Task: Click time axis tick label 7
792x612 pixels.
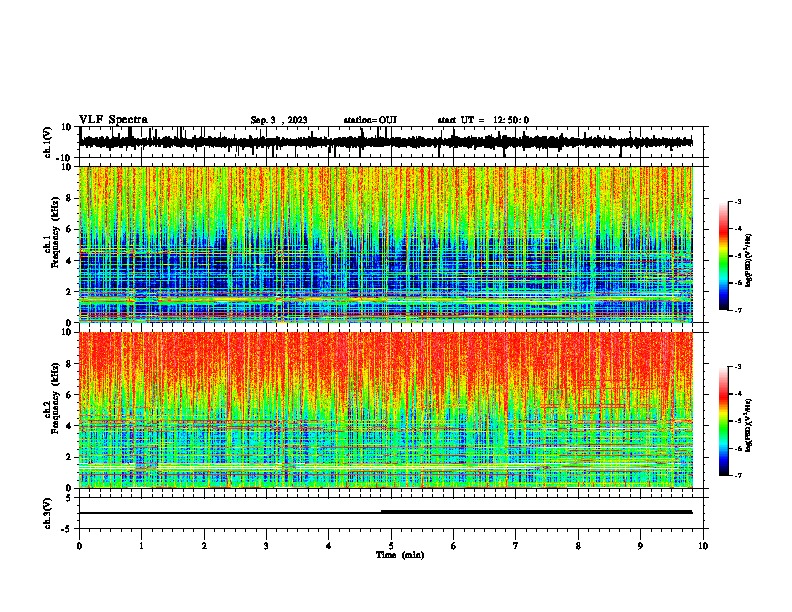Action: pyautogui.click(x=516, y=546)
